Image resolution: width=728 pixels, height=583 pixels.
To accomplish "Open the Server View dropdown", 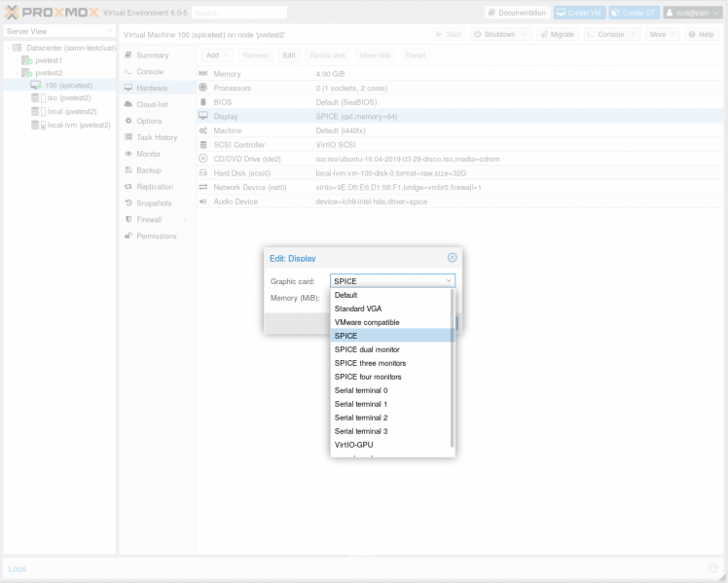I will coord(59,31).
